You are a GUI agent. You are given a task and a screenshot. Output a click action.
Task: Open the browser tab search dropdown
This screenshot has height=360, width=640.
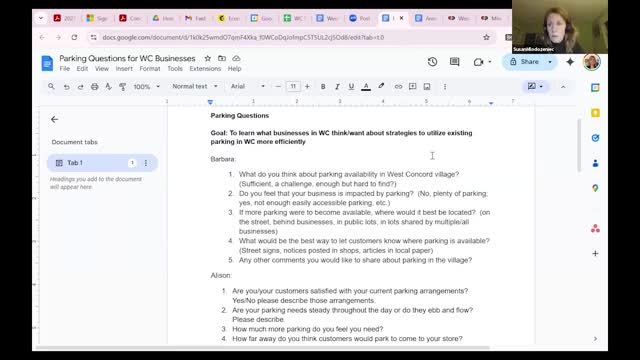pyautogui.click(x=41, y=18)
